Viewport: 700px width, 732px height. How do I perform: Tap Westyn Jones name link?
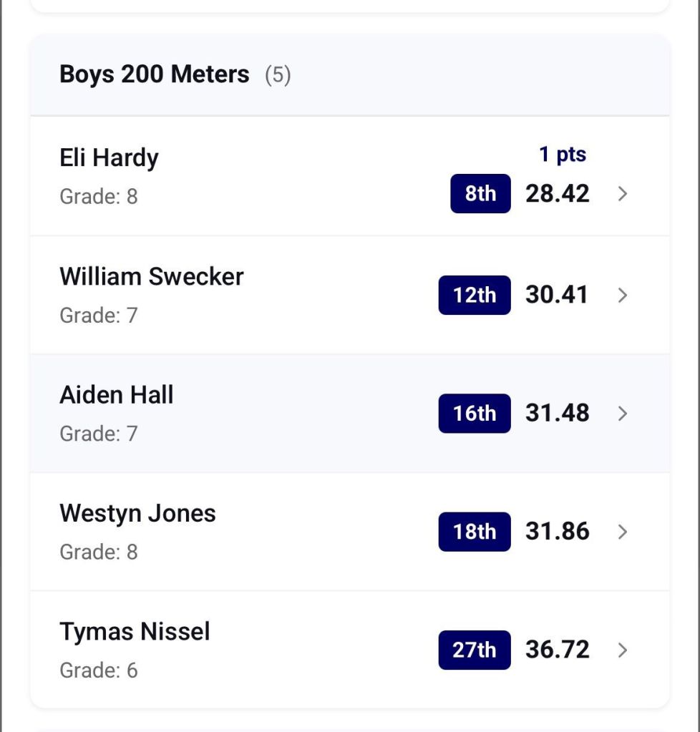tap(137, 513)
